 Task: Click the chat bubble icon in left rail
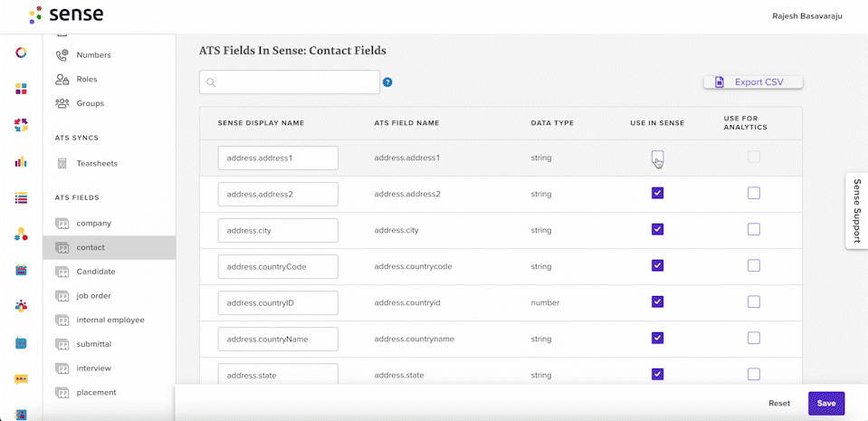point(21,379)
